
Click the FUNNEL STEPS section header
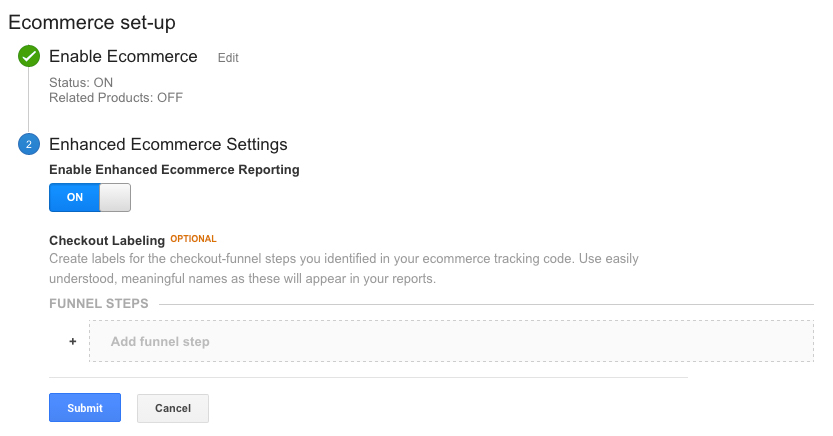pos(99,304)
